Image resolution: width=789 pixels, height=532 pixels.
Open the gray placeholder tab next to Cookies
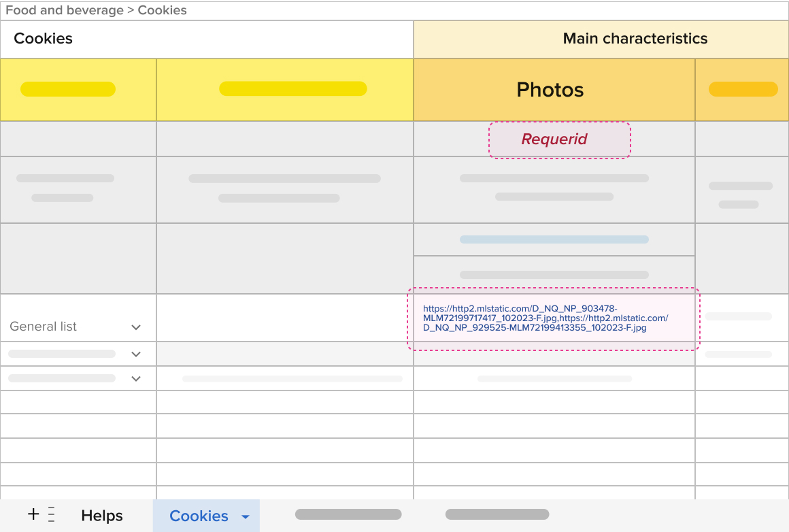[348, 515]
